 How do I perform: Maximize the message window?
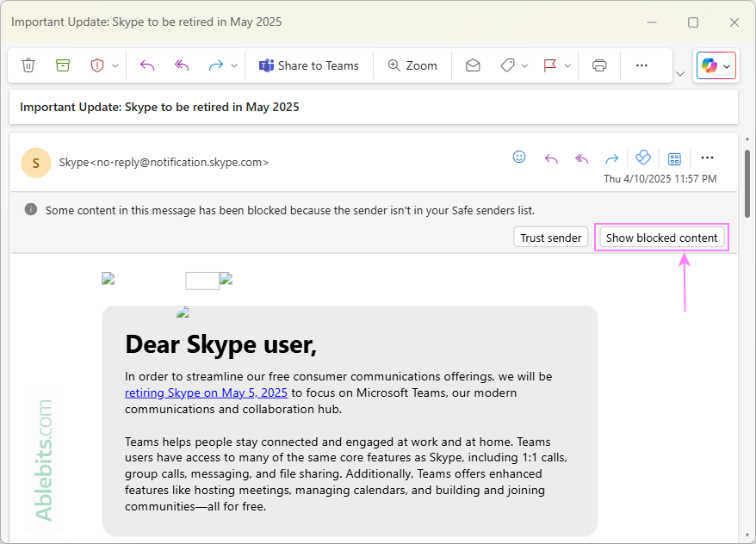(x=693, y=22)
